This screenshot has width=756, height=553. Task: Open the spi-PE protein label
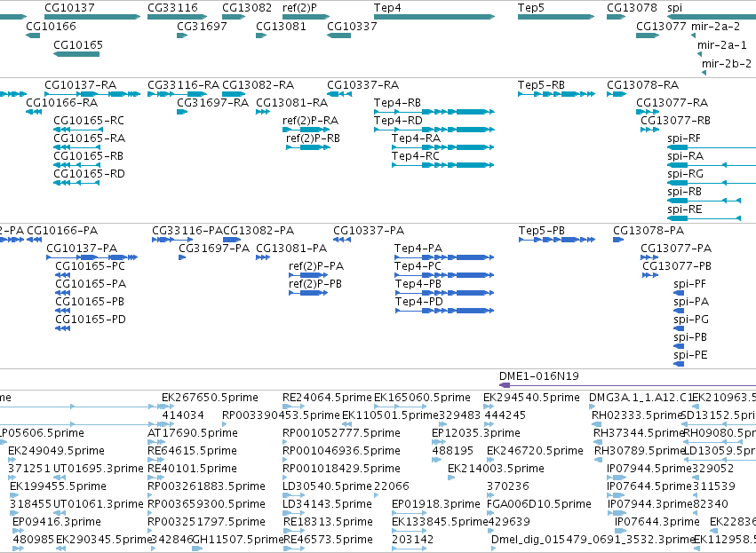[x=690, y=354]
